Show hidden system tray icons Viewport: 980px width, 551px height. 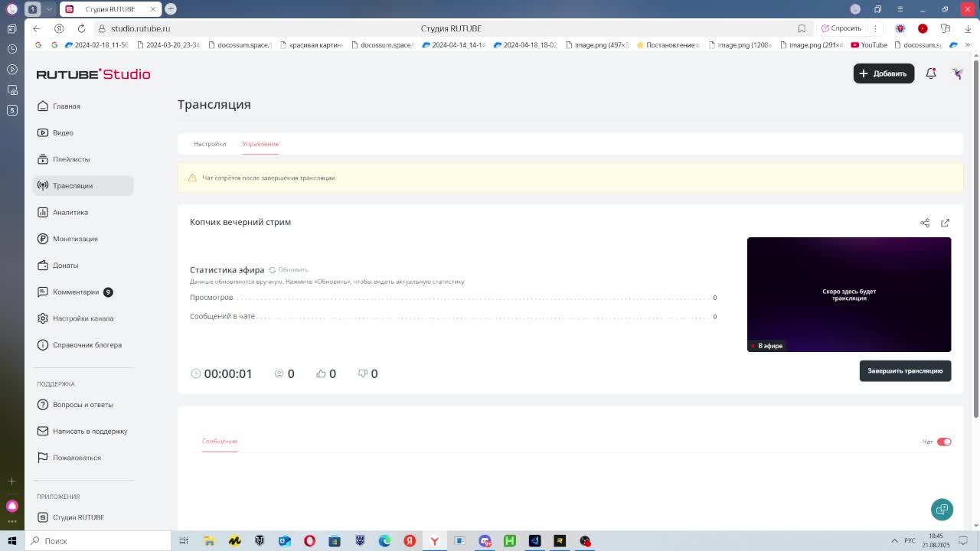(894, 541)
